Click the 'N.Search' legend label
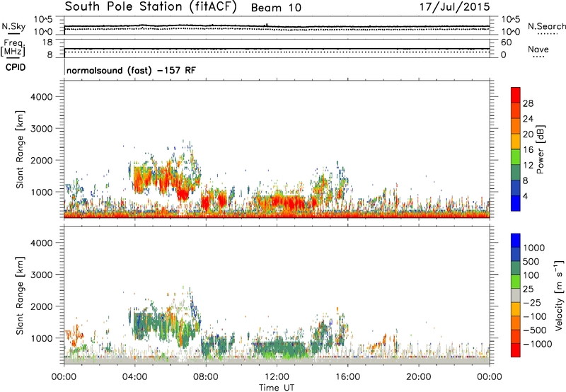This screenshot has width=566, height=392. click(546, 26)
